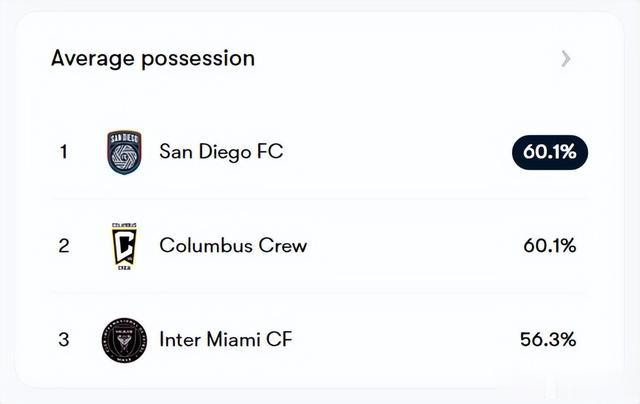Image resolution: width=640 pixels, height=404 pixels.
Task: Open the Average possession heading
Action: click(153, 58)
